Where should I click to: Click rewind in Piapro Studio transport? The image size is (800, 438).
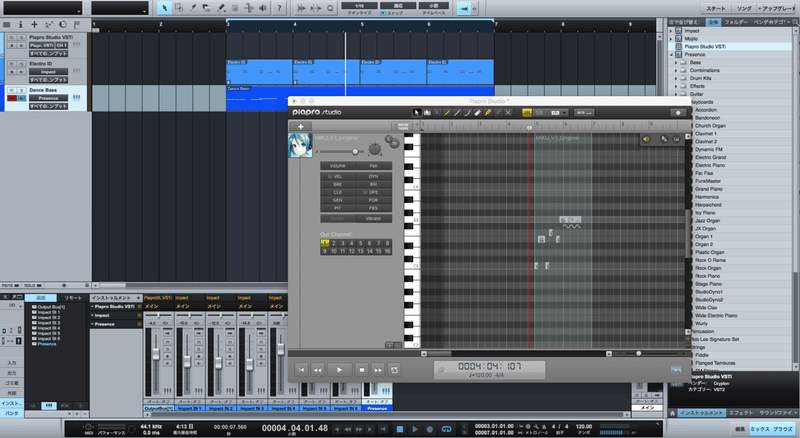pos(317,370)
